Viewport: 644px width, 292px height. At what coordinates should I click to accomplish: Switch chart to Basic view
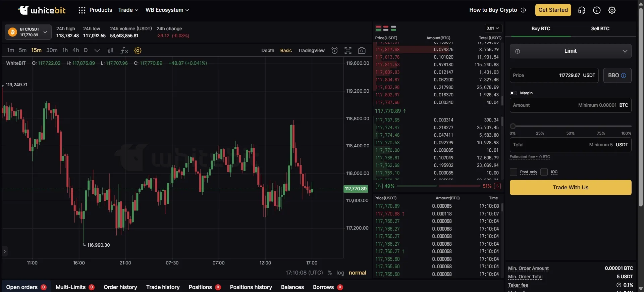[x=286, y=50]
